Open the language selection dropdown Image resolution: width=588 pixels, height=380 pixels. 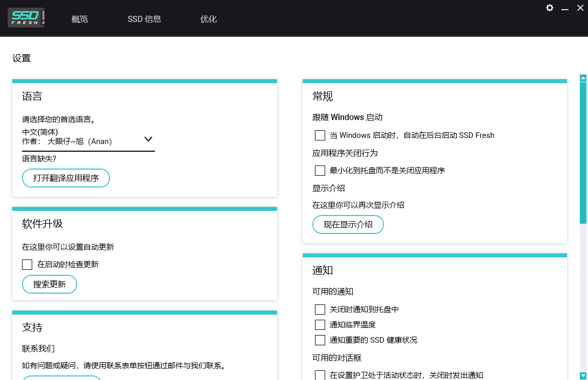(x=148, y=138)
